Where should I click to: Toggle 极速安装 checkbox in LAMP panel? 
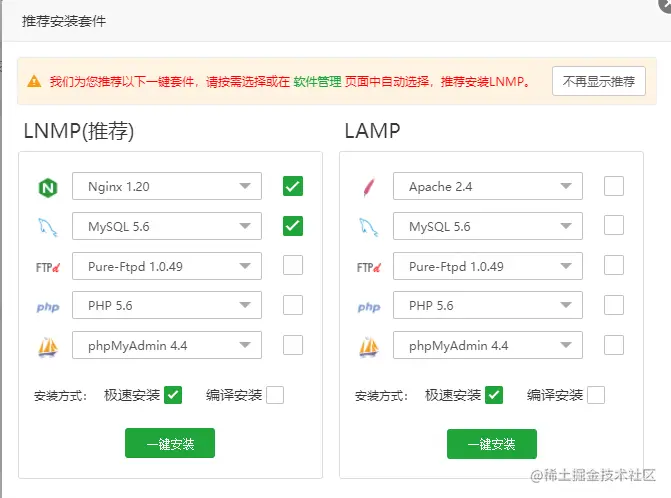(494, 395)
